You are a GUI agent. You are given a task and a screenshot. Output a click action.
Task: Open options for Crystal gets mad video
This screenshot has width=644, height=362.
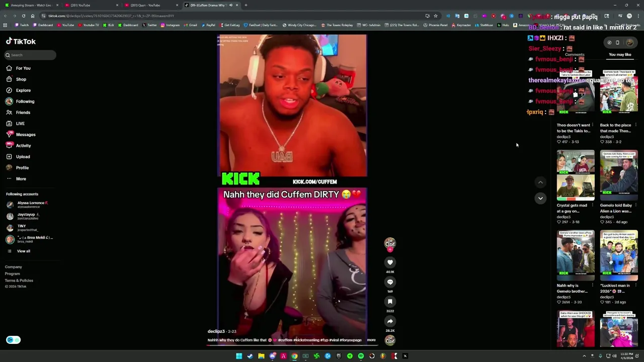pyautogui.click(x=593, y=205)
